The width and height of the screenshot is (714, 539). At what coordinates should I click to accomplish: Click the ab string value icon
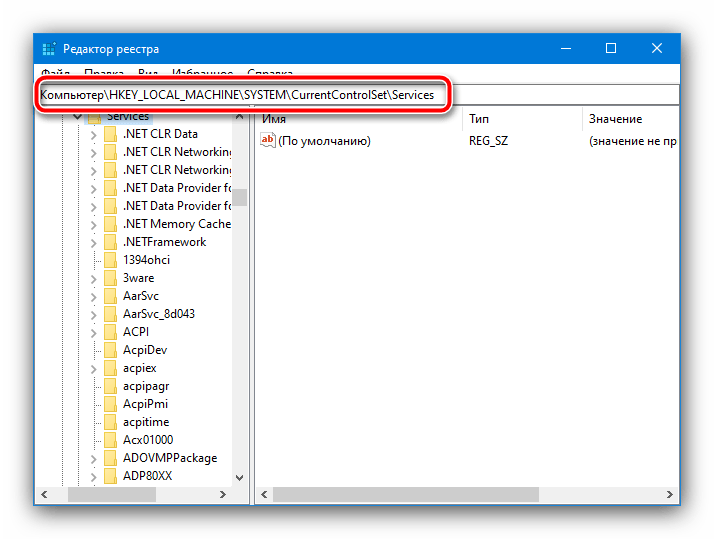pos(268,140)
